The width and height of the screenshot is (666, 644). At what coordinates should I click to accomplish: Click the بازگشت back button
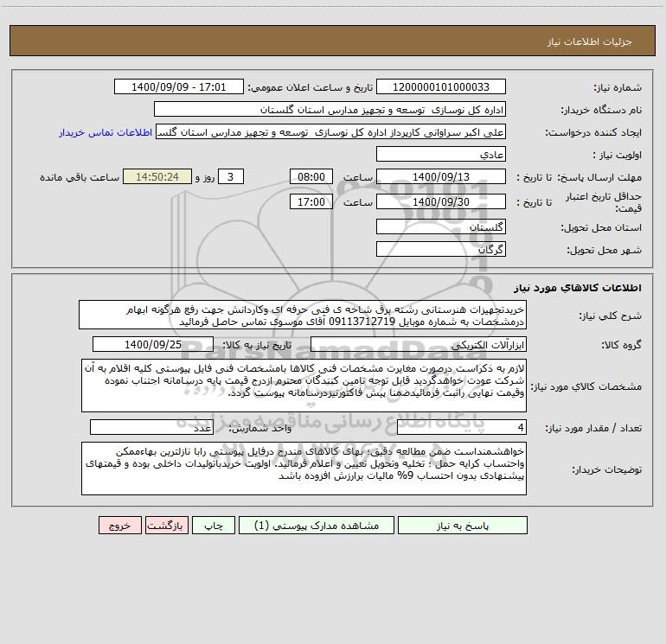click(x=166, y=526)
